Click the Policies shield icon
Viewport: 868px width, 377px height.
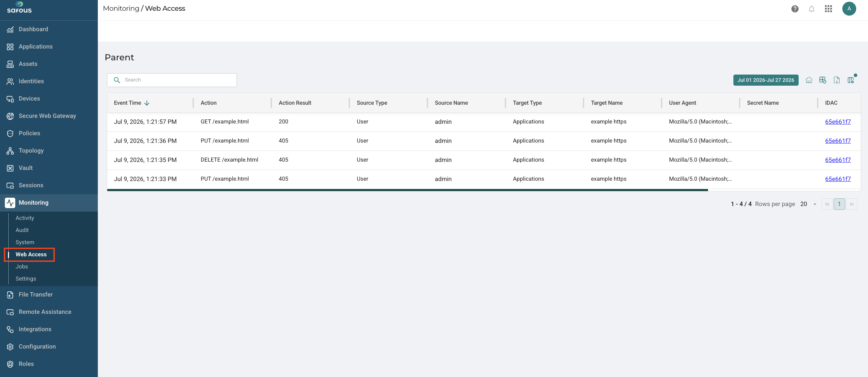(x=10, y=134)
